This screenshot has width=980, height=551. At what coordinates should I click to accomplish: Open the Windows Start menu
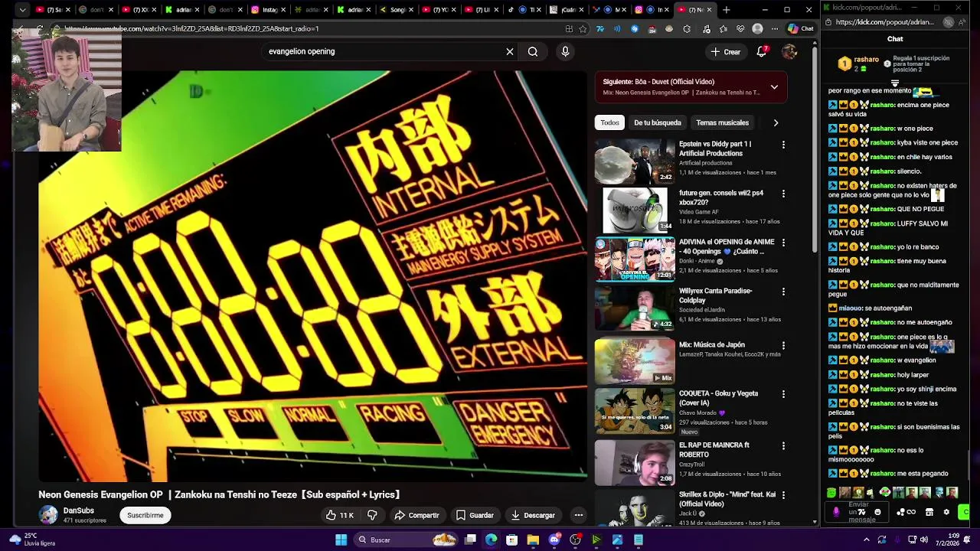(341, 540)
